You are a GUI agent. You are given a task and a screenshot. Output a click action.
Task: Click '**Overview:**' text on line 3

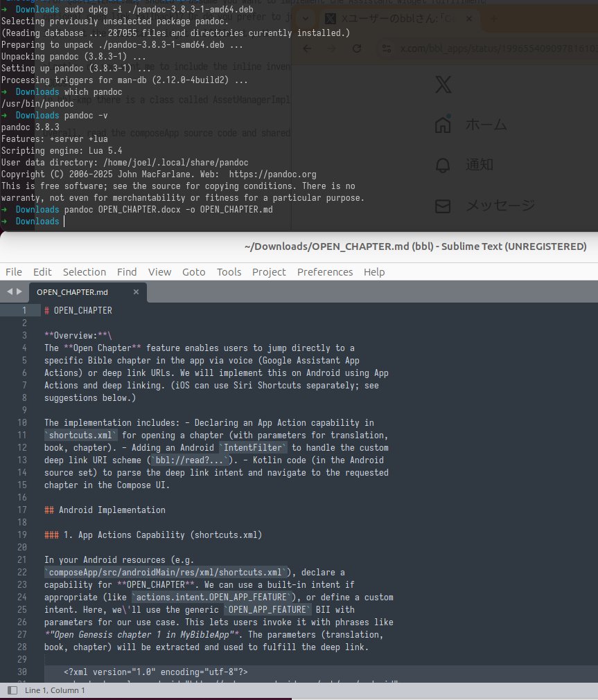pos(76,335)
